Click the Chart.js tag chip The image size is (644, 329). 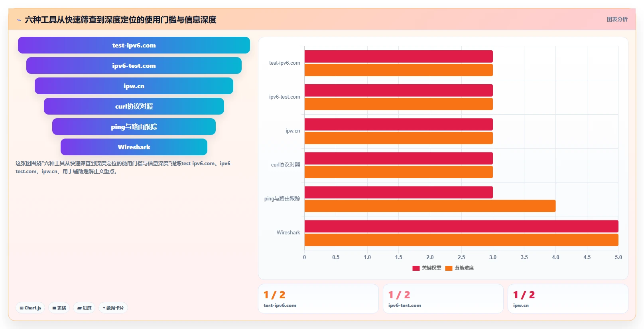[30, 308]
